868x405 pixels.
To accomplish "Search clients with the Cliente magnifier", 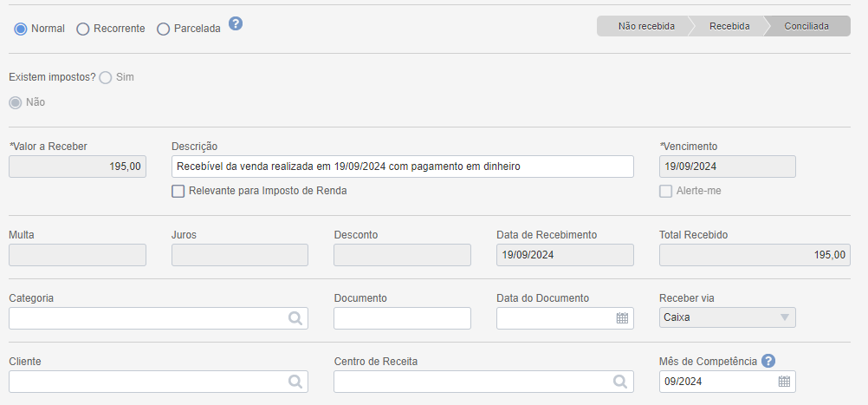I will coord(295,382).
